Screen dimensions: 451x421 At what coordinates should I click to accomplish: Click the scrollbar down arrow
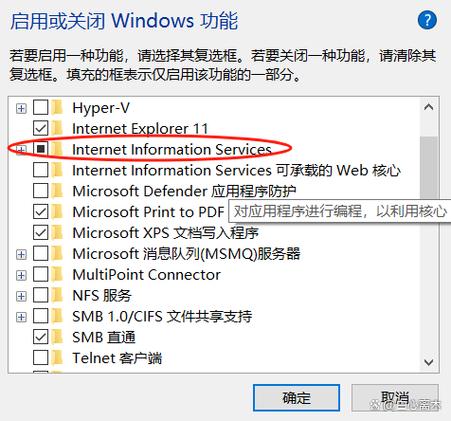429,362
